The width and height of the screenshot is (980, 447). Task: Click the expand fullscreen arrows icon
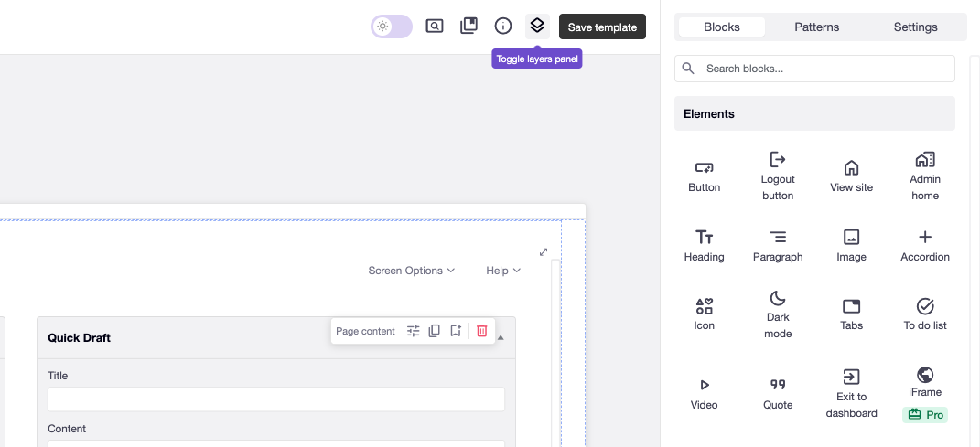tap(544, 252)
